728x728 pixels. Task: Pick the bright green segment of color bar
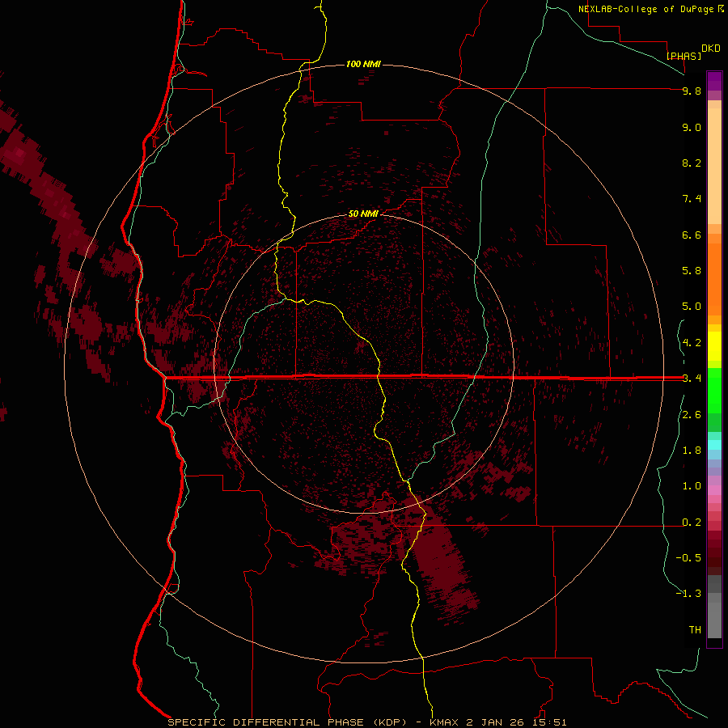(x=714, y=390)
